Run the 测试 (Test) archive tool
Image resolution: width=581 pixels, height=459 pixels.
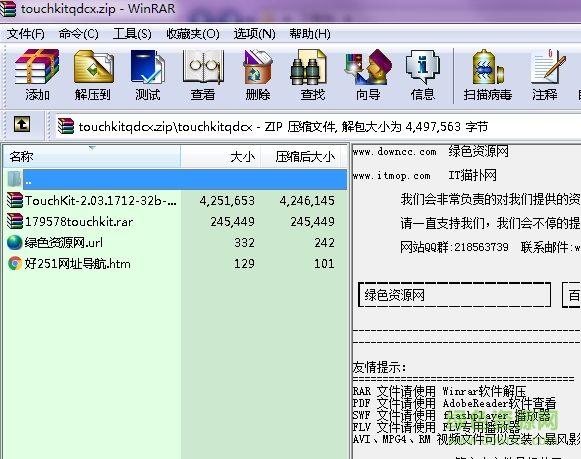[147, 75]
